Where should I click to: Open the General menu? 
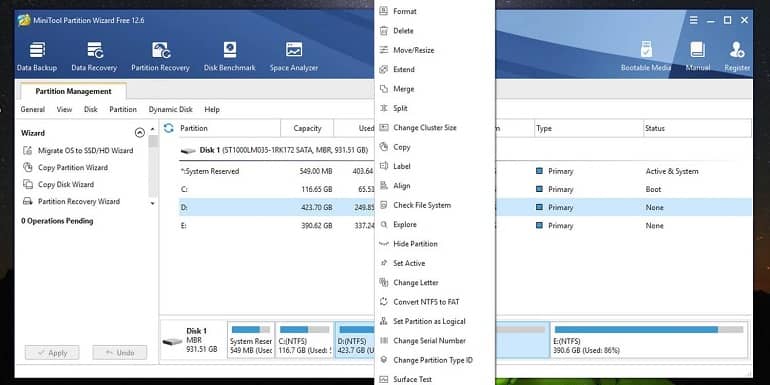33,110
